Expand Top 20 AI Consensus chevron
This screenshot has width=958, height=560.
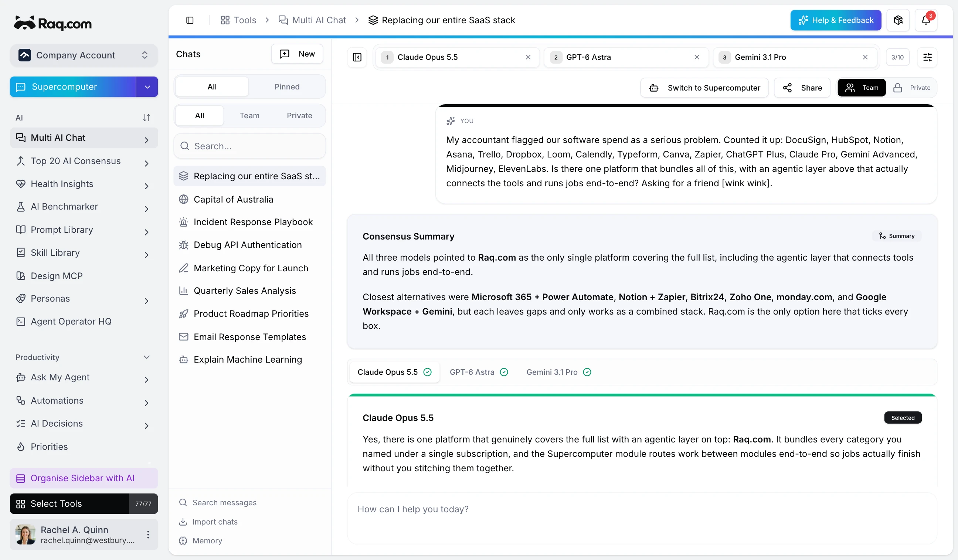pyautogui.click(x=146, y=163)
